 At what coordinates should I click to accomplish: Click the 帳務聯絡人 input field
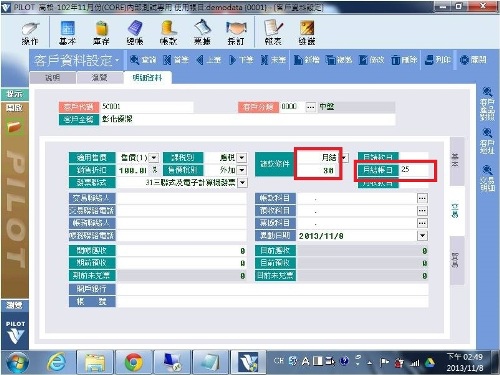(x=181, y=223)
